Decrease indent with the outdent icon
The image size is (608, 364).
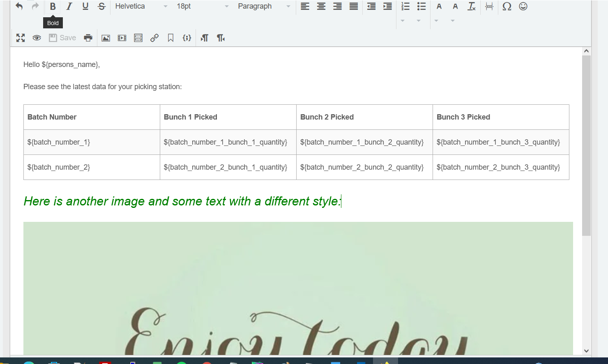(371, 6)
